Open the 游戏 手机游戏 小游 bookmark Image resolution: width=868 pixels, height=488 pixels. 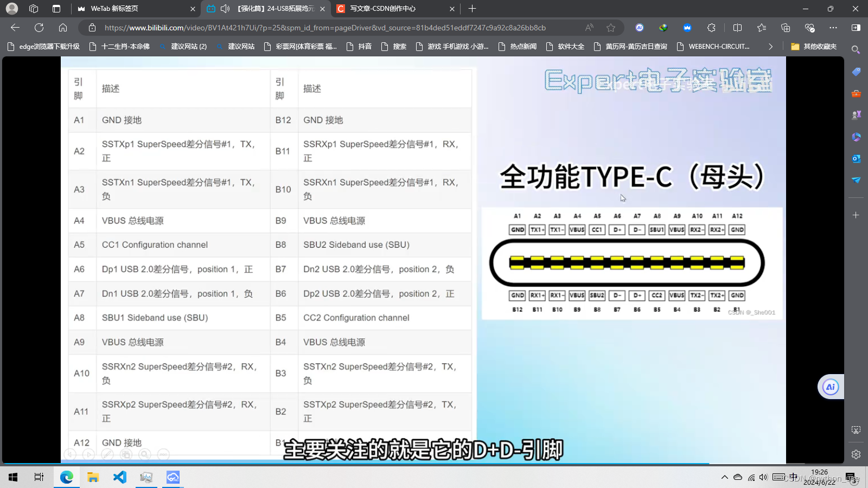(452, 47)
